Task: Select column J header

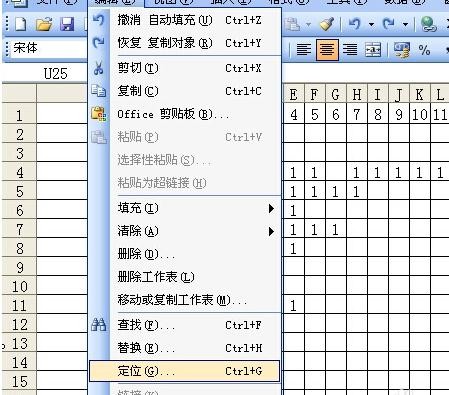Action: pyautogui.click(x=399, y=95)
